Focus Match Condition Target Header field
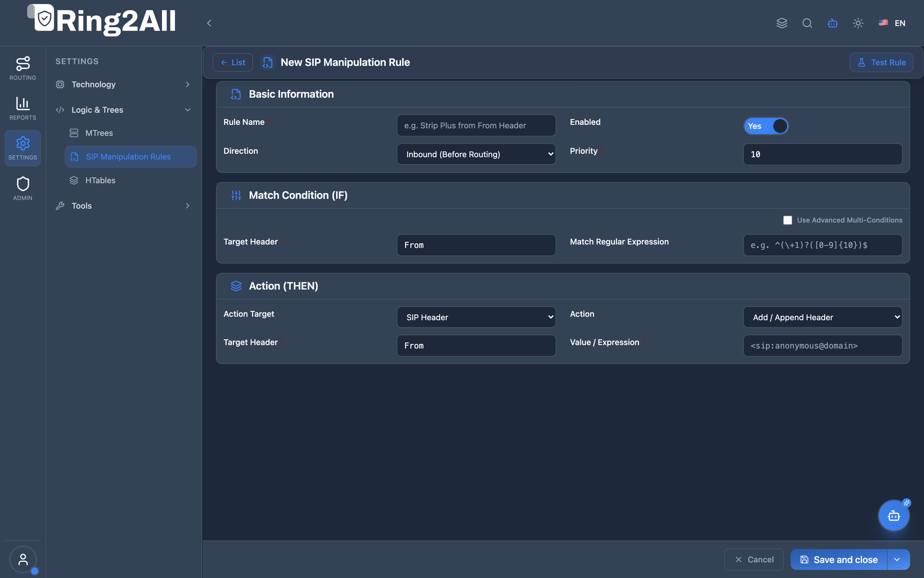The height and width of the screenshot is (578, 924). [x=476, y=245]
